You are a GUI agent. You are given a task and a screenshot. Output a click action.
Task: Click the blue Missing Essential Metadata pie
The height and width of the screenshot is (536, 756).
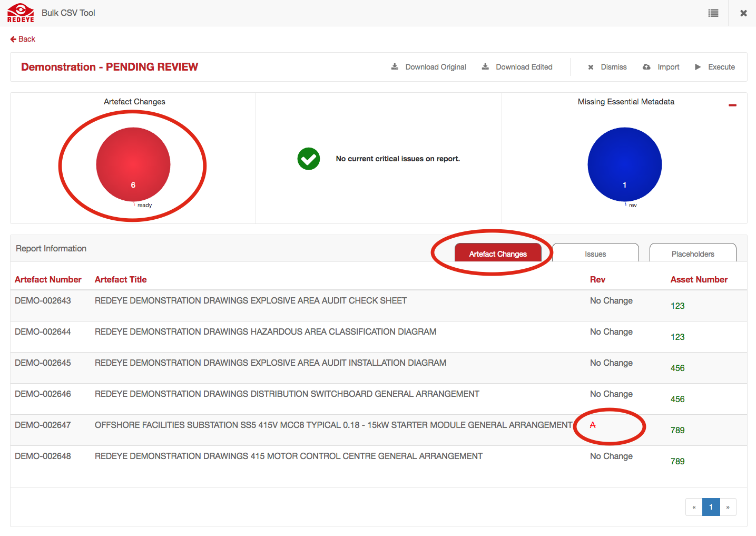tap(624, 164)
